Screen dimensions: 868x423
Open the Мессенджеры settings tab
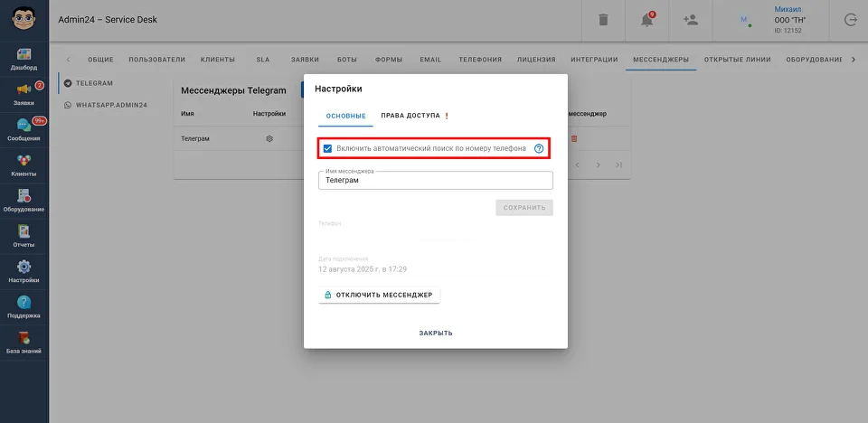click(x=661, y=60)
